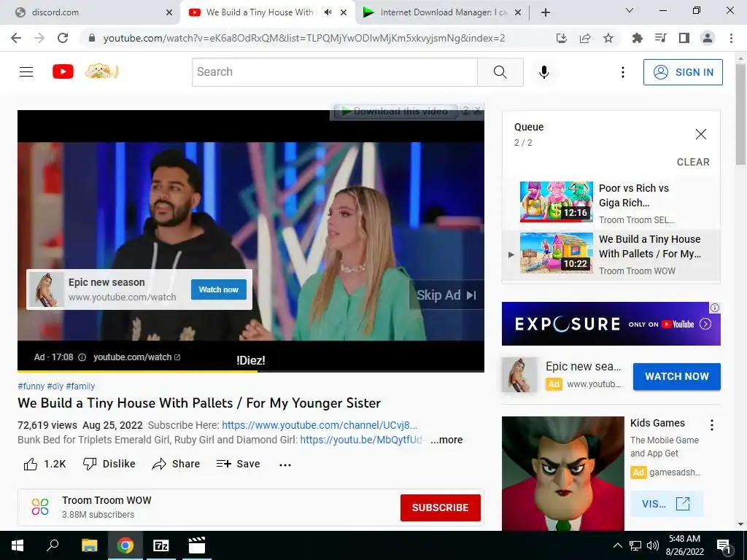Expand description with ...more
This screenshot has height=560, width=747.
click(x=446, y=440)
